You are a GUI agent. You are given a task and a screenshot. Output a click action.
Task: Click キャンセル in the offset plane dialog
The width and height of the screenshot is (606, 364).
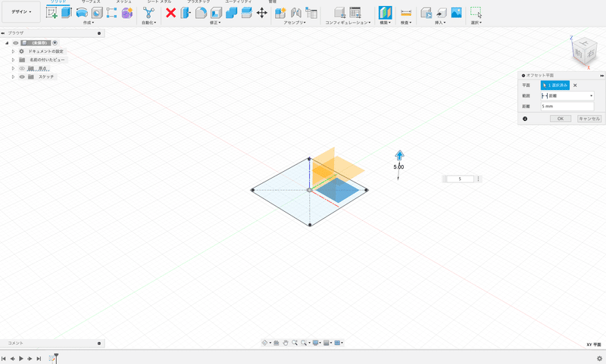(589, 119)
